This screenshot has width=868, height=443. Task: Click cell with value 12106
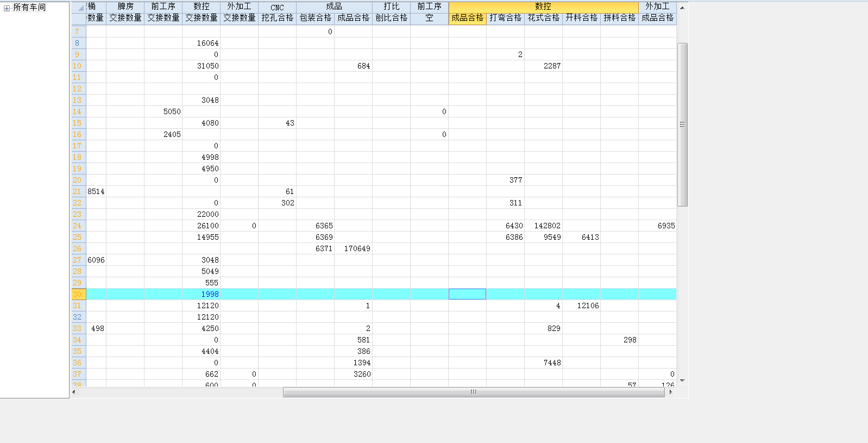[581, 305]
